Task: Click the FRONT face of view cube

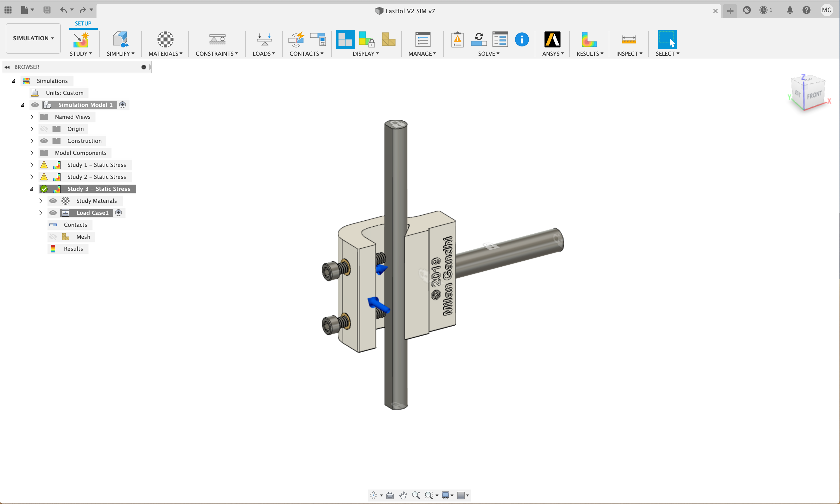Action: click(x=814, y=95)
